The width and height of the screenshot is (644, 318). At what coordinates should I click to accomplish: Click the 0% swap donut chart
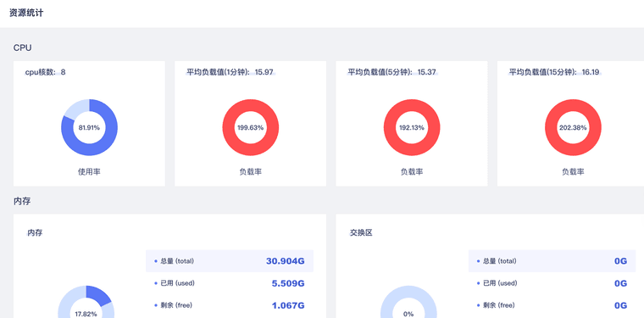tap(408, 302)
